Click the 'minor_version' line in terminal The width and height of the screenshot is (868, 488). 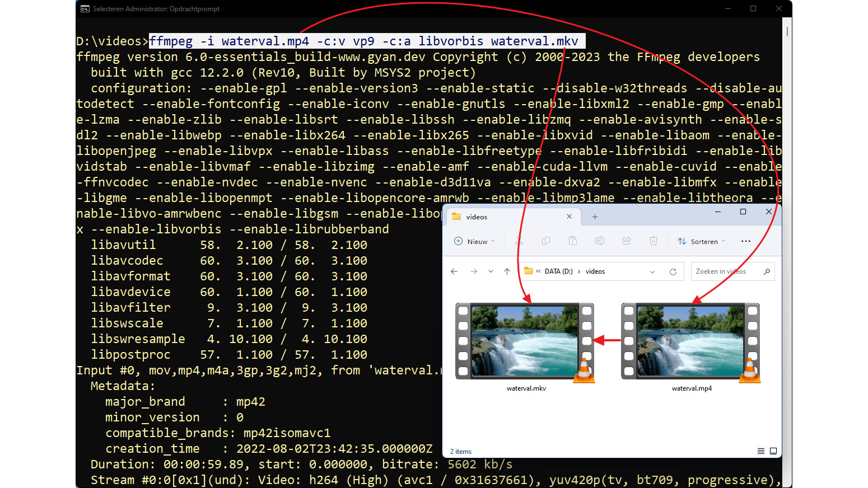174,417
